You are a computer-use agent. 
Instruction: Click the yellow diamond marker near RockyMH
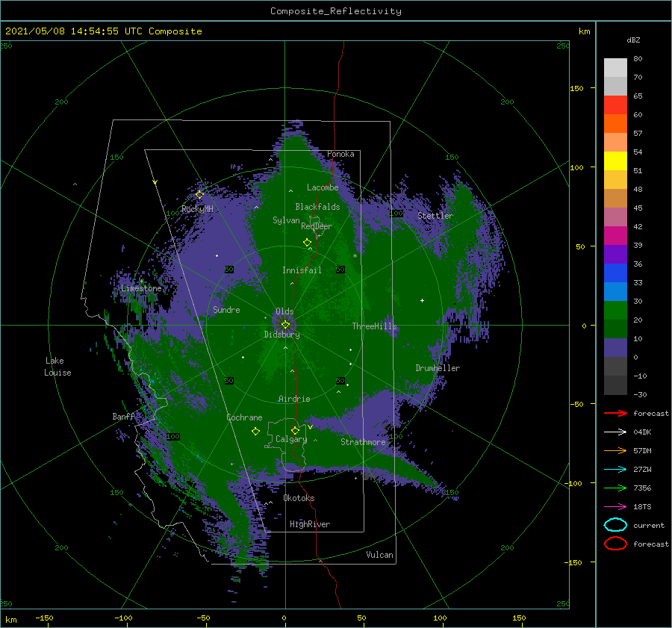tap(199, 195)
